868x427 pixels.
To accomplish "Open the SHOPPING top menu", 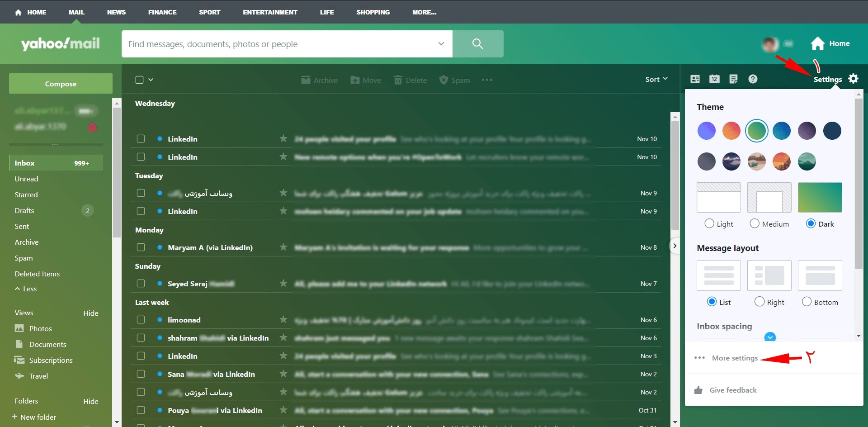I will coord(373,12).
